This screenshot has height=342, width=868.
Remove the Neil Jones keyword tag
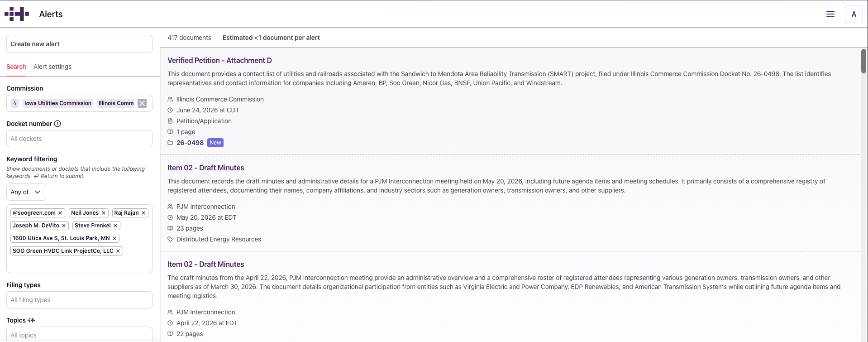point(104,213)
